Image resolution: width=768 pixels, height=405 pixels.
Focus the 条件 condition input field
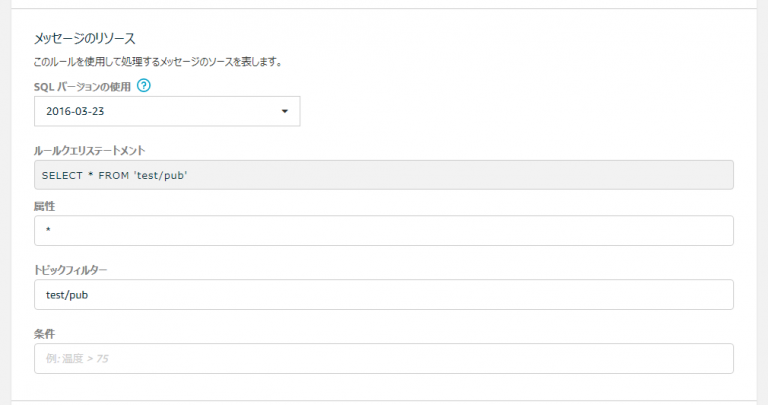(384, 358)
